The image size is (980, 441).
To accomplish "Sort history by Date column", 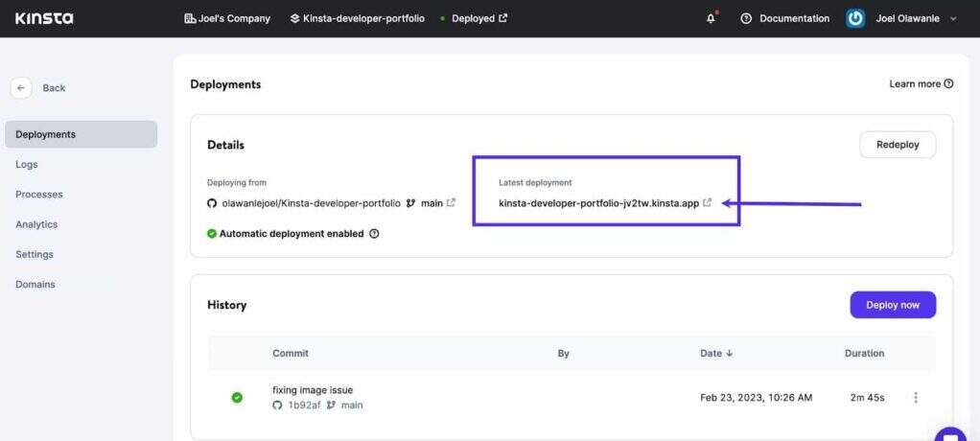I will [716, 353].
